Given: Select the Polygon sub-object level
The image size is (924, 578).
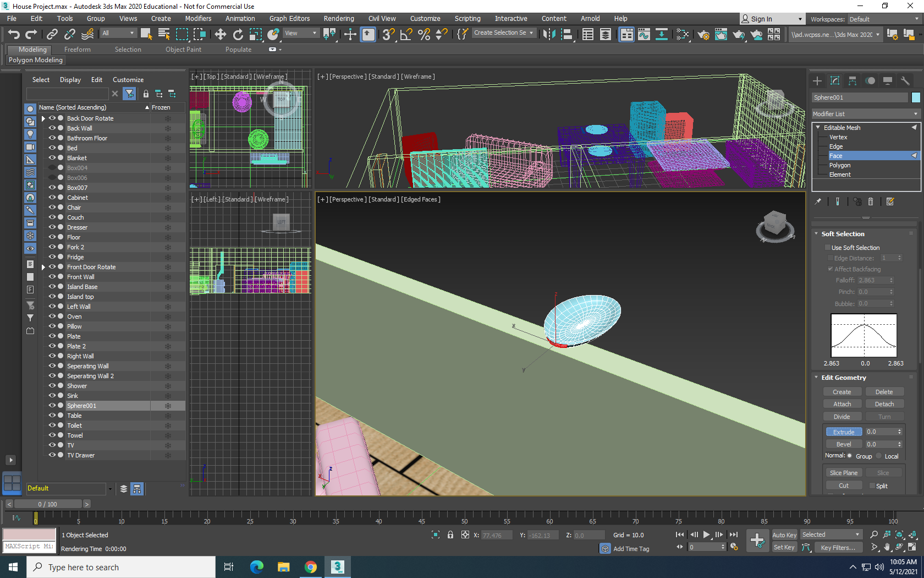Looking at the screenshot, I should (840, 165).
